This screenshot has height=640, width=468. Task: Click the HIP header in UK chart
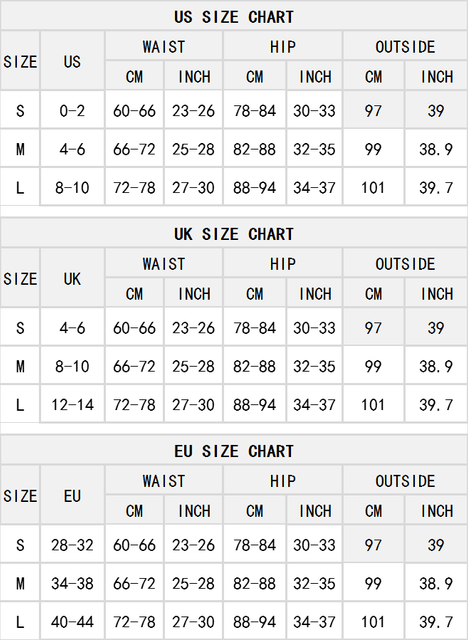(282, 264)
